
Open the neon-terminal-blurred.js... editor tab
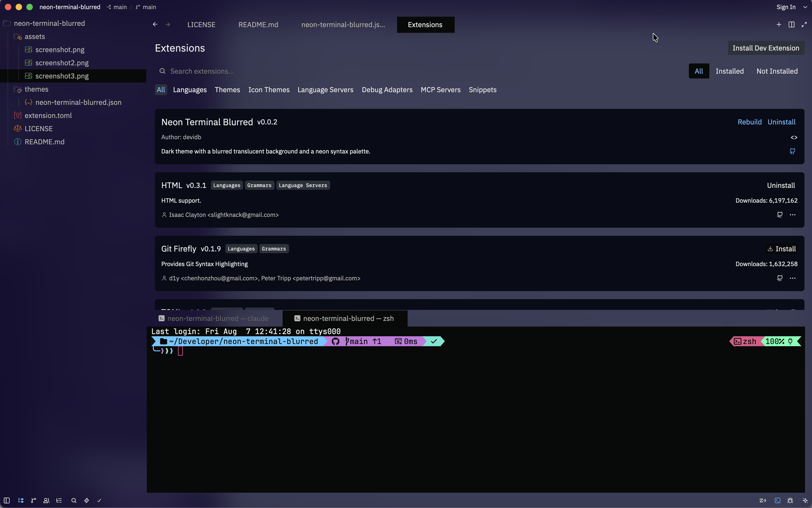(x=343, y=24)
